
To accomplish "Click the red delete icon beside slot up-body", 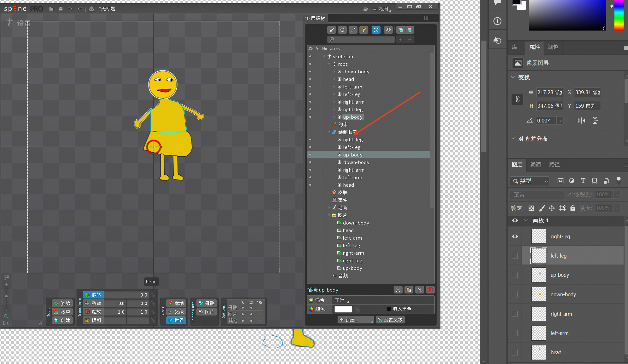I will click(x=430, y=290).
